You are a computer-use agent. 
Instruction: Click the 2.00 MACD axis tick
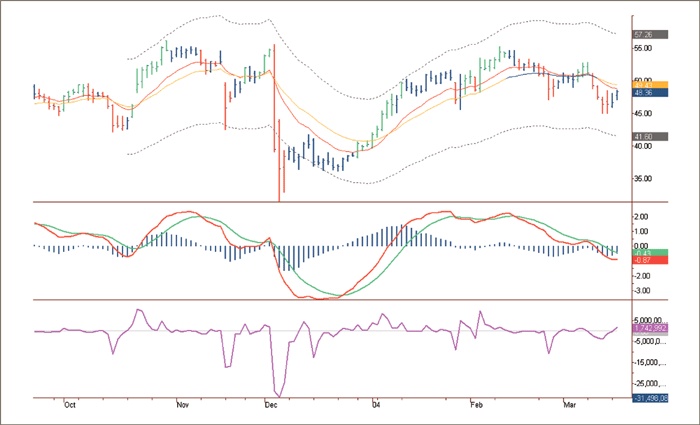coord(644,215)
